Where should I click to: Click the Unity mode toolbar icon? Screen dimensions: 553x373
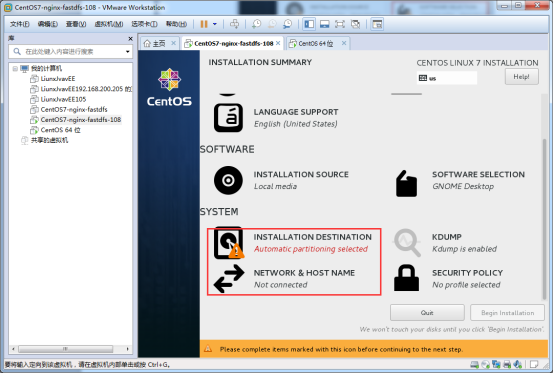point(356,24)
